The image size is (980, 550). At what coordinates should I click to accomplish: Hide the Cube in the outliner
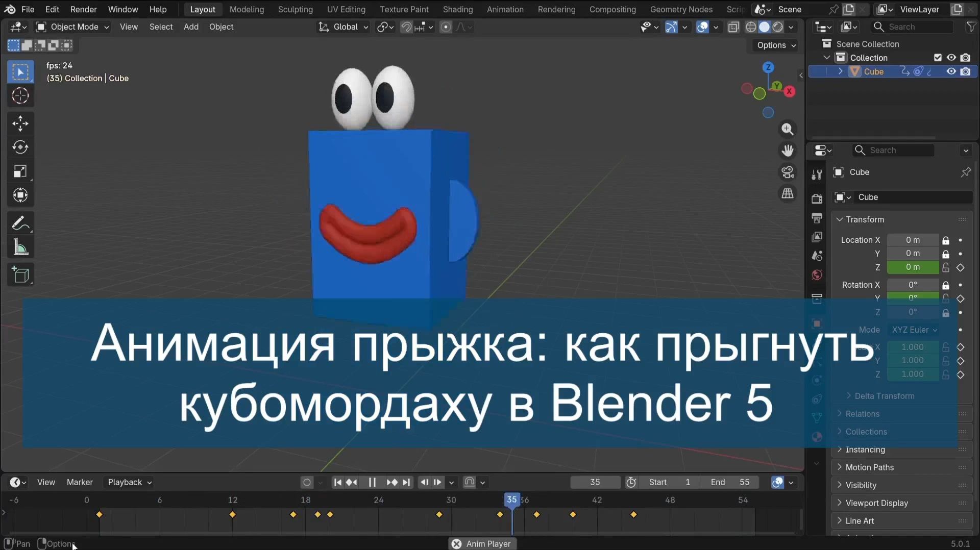[950, 71]
